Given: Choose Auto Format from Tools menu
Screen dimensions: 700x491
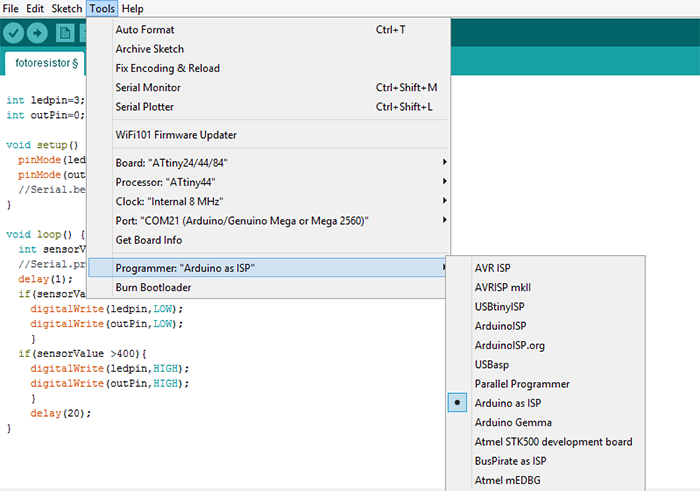Looking at the screenshot, I should [145, 30].
